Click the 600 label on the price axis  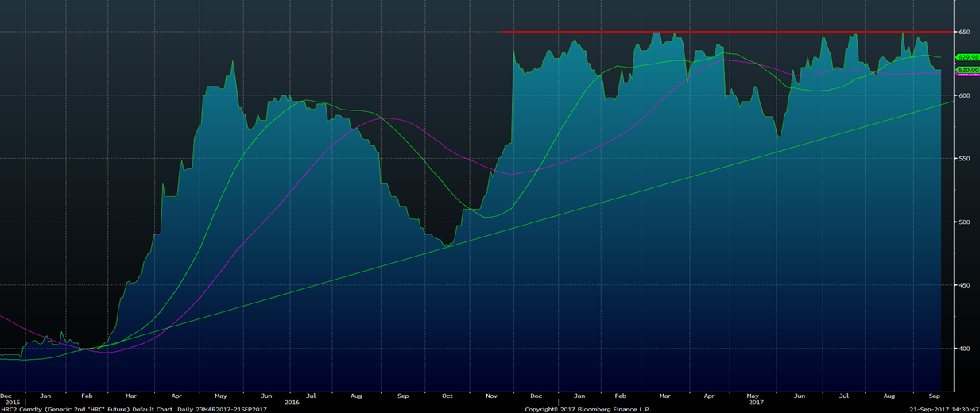click(964, 95)
